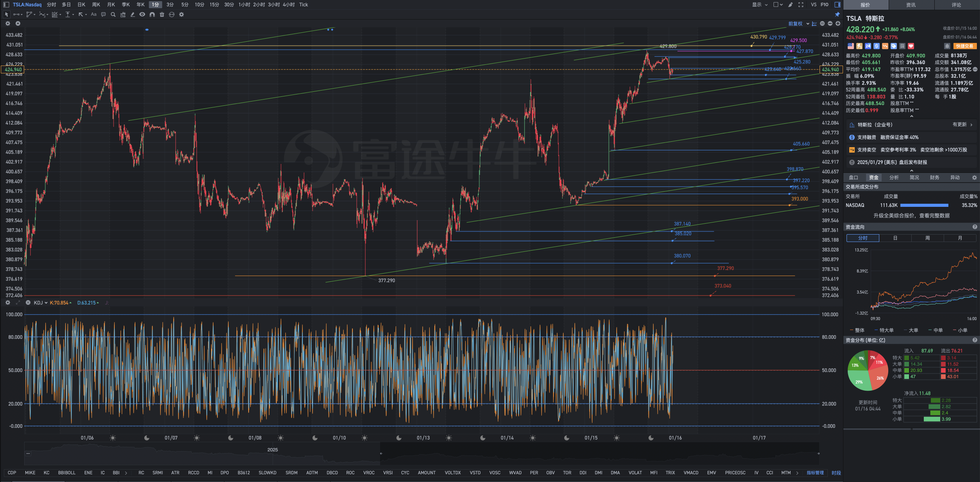Select the SLOWKD indicator
The image size is (980, 482).
coord(267,473)
